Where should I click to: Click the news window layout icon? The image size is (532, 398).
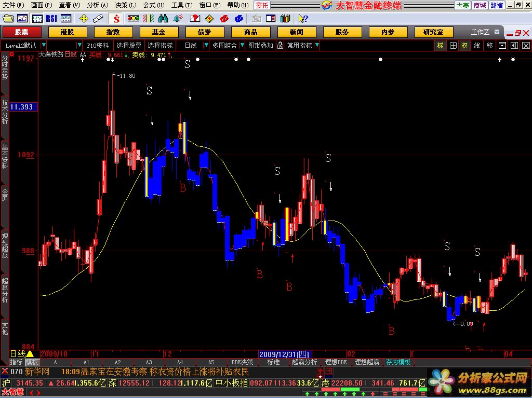pyautogui.click(x=271, y=18)
